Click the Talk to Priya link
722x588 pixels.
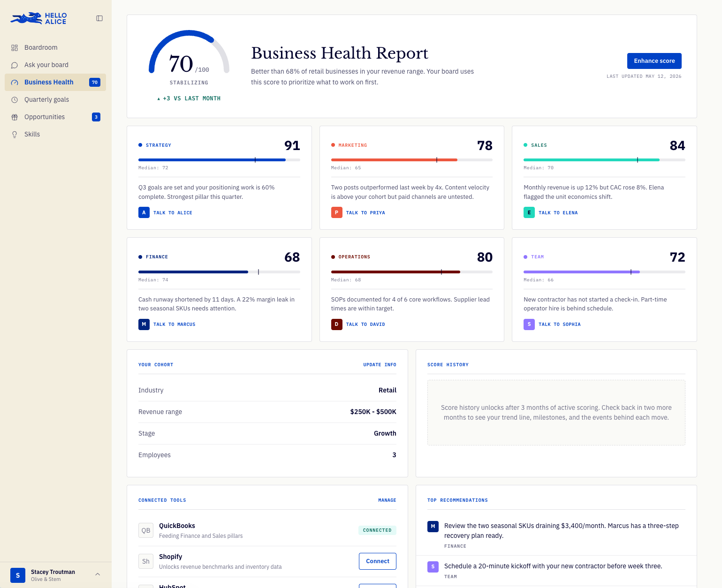365,213
